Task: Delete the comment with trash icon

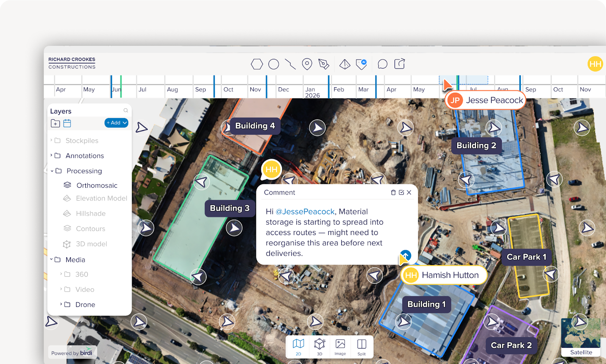Action: 393,193
